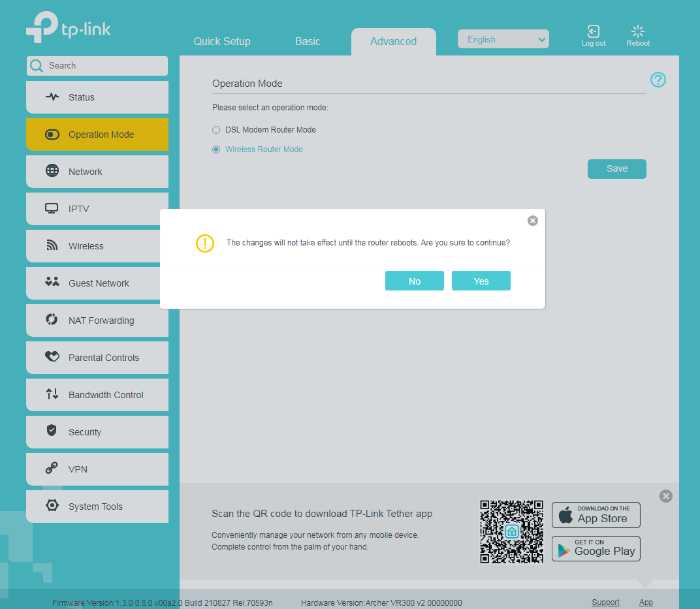Click the Guest Network people icon
The height and width of the screenshot is (609, 700).
tap(52, 281)
